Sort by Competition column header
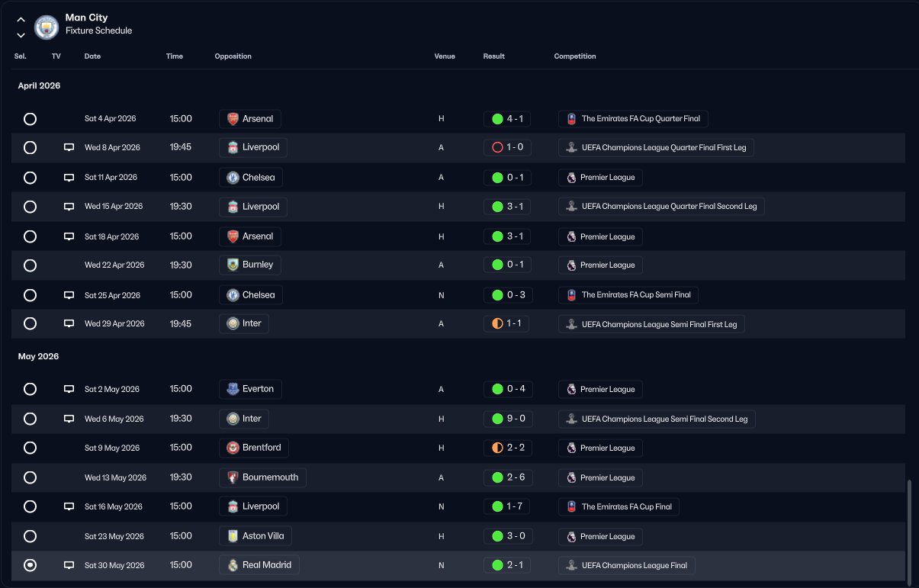 [575, 56]
